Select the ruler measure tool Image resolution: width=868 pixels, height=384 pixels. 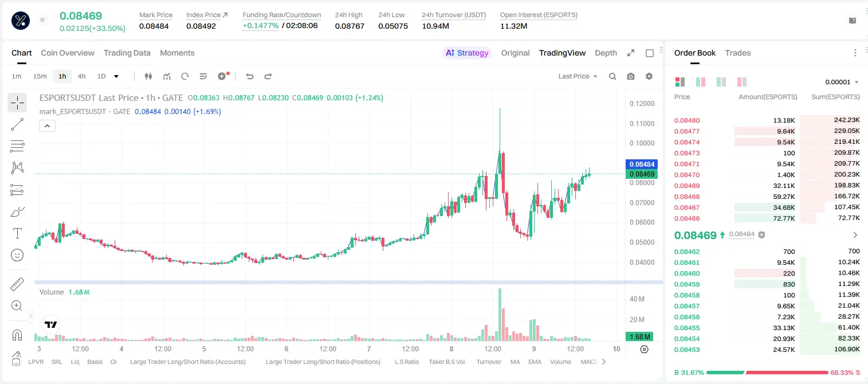[x=17, y=284]
